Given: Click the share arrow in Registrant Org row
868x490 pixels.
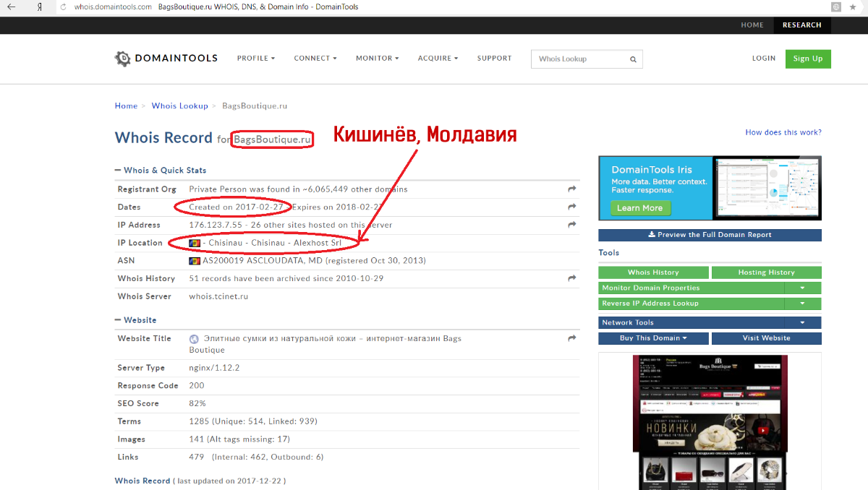Looking at the screenshot, I should pos(571,189).
